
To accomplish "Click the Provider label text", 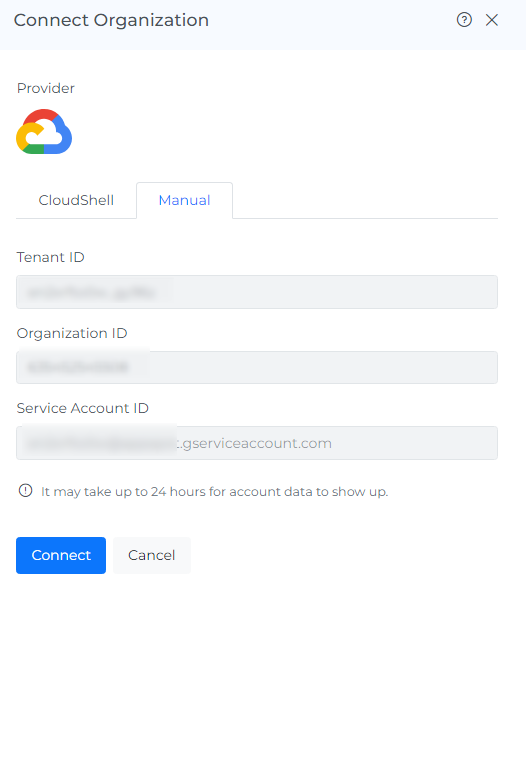I will pyautogui.click(x=46, y=88).
